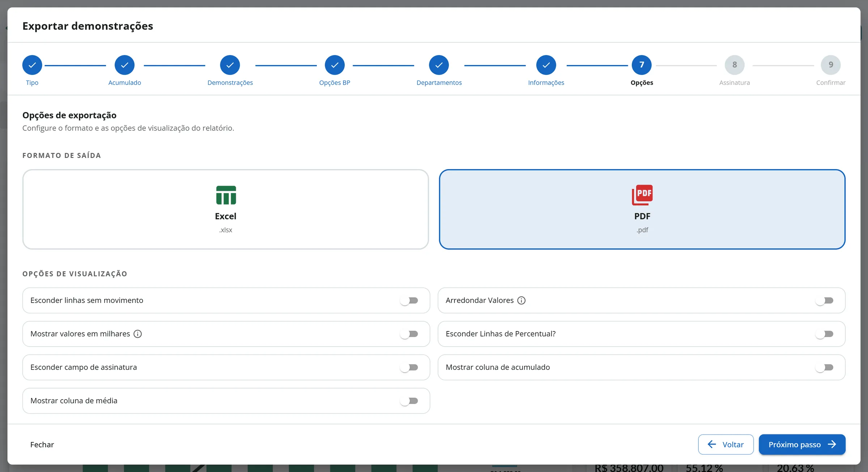Screen dimensions: 868x472
Task: Click the Acumulado step label
Action: [x=124, y=82]
